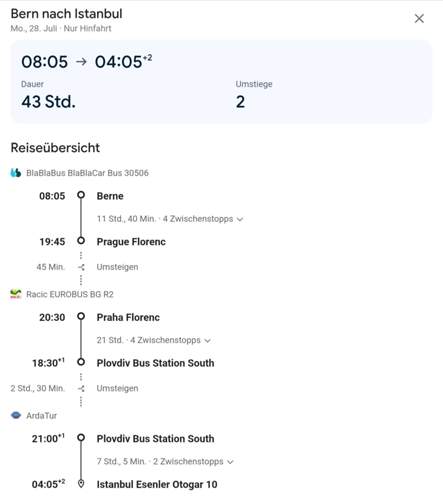Click the ArdaTur operator logo icon

(16, 415)
